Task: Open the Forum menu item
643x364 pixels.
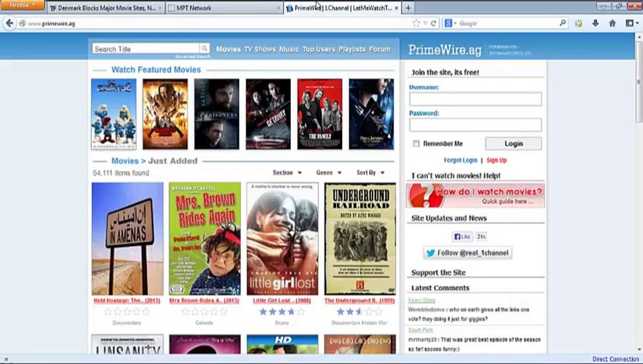Action: 380,49
